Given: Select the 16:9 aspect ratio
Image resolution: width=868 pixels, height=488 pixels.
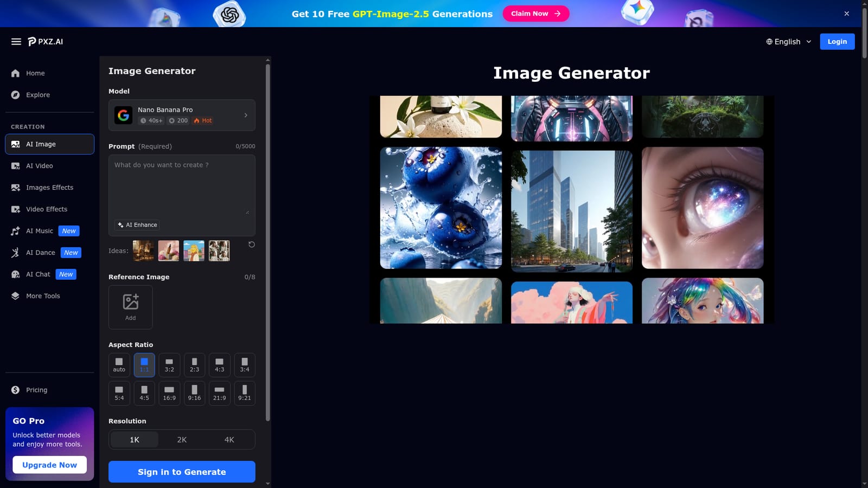Looking at the screenshot, I should coord(169,393).
